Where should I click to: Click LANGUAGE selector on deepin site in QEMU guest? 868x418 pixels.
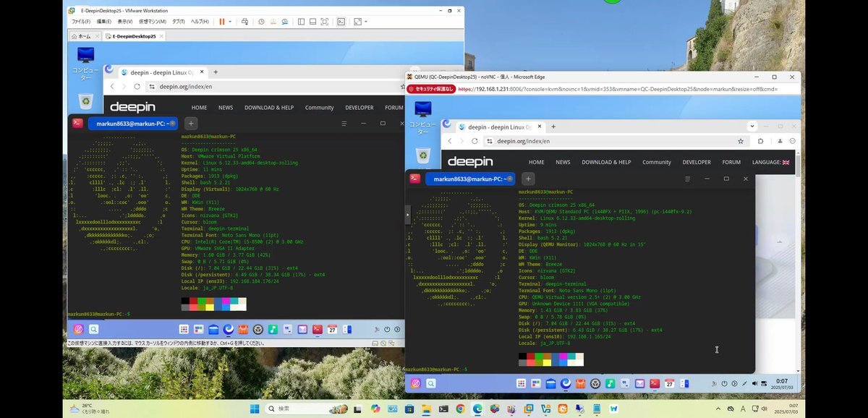coord(770,162)
